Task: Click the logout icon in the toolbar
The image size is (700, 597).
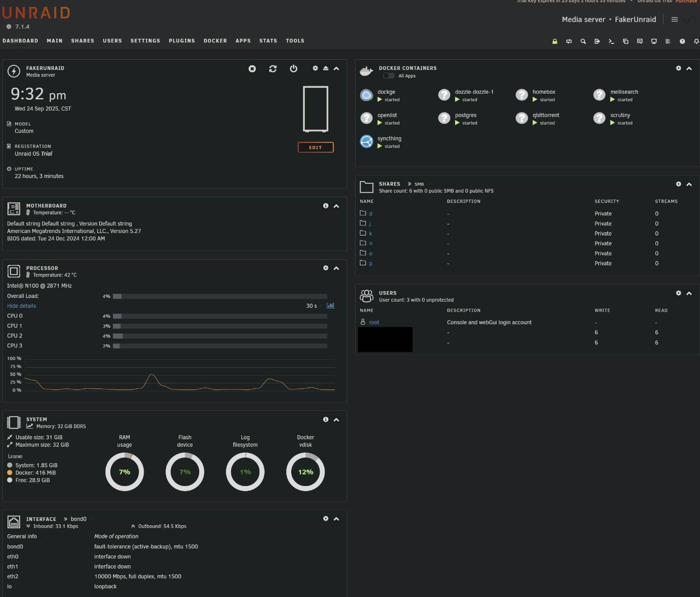Action: (x=597, y=42)
